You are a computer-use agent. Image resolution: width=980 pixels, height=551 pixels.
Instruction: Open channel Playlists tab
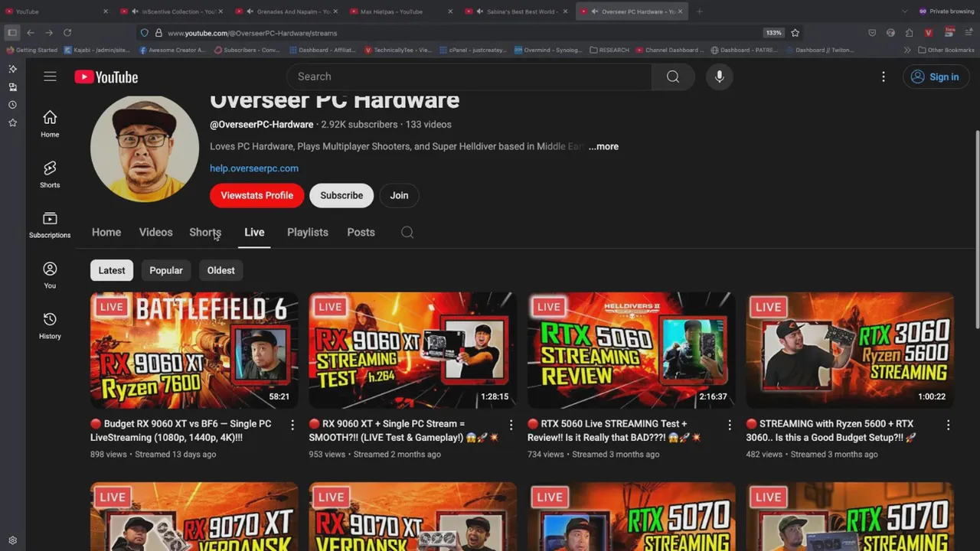click(308, 233)
